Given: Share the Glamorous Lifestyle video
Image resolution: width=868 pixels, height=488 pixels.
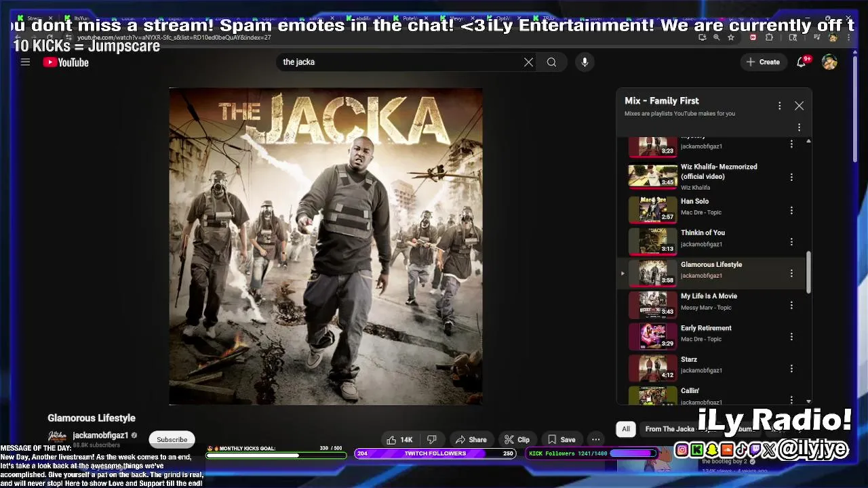Looking at the screenshot, I should pyautogui.click(x=471, y=439).
